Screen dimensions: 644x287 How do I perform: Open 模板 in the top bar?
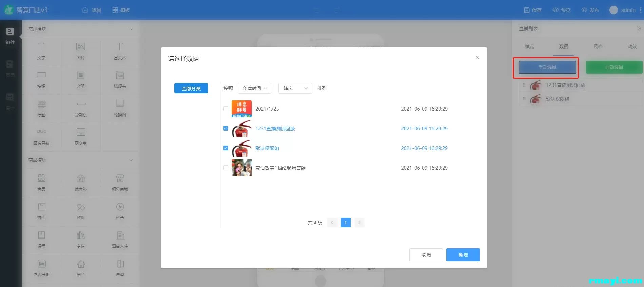[x=121, y=10]
